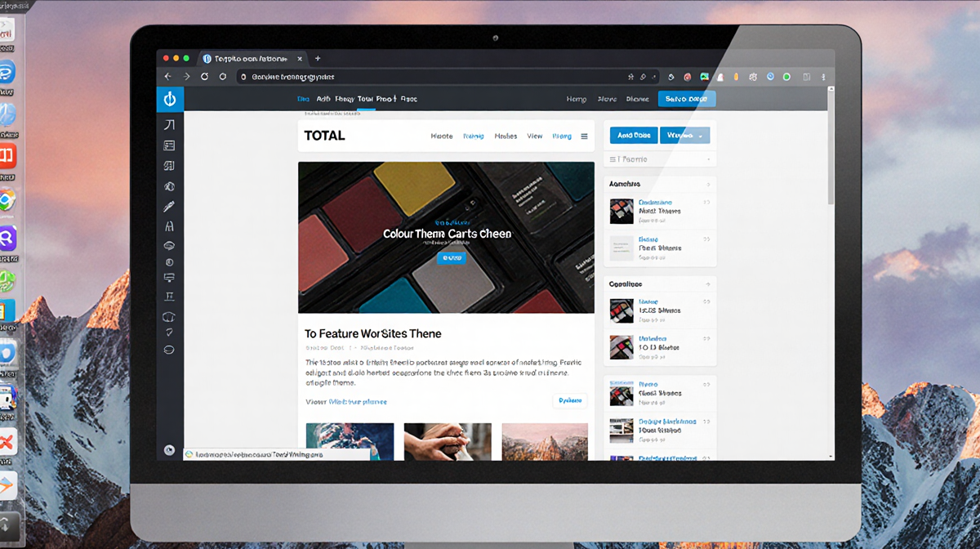Open the hamburger menu beside the TOTAL navigation
This screenshot has width=980, height=549.
585,136
